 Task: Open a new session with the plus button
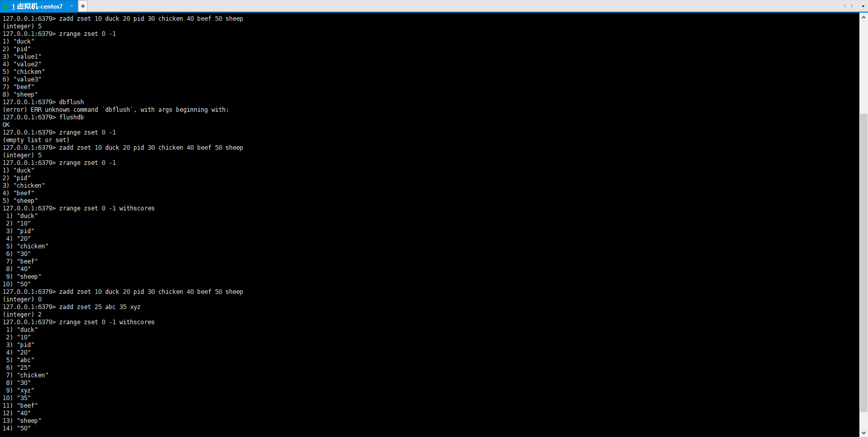coord(83,6)
